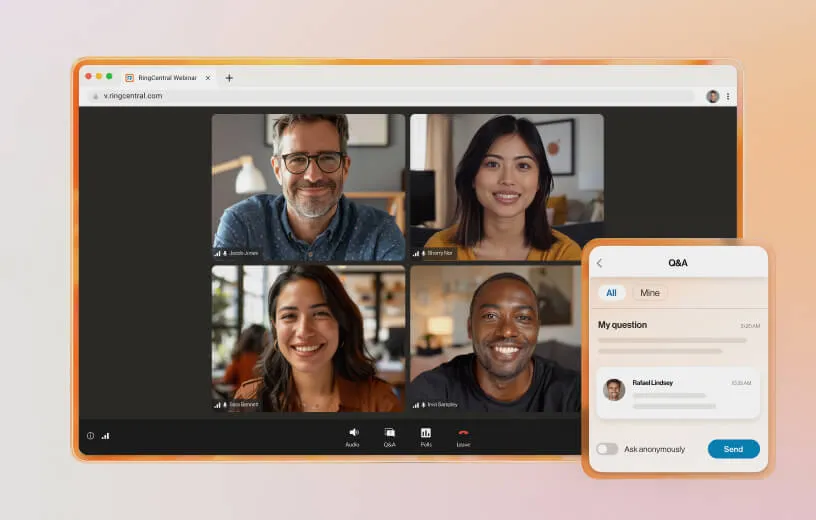Check connection signal bars in bottom toolbar
The height and width of the screenshot is (520, 816).
pyautogui.click(x=106, y=436)
